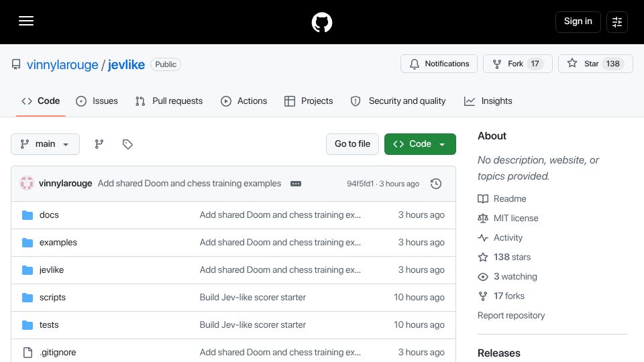Open latest commit message link in commit bar
644x362 pixels.
[189, 184]
